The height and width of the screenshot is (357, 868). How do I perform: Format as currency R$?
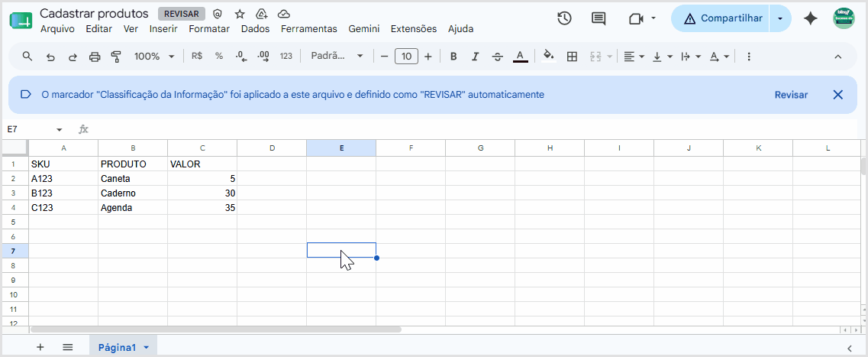[196, 56]
